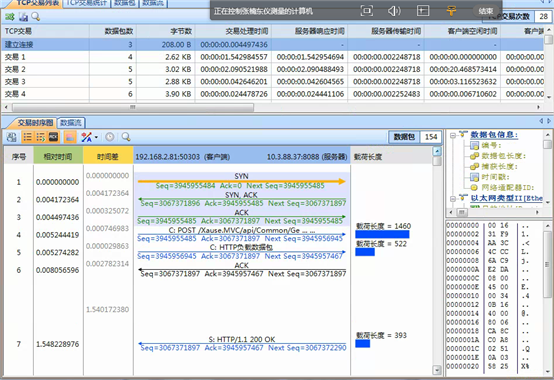The width and height of the screenshot is (554, 380).
Task: Click the green refresh arrows icon in TCP toolbar
Action: click(x=10, y=17)
